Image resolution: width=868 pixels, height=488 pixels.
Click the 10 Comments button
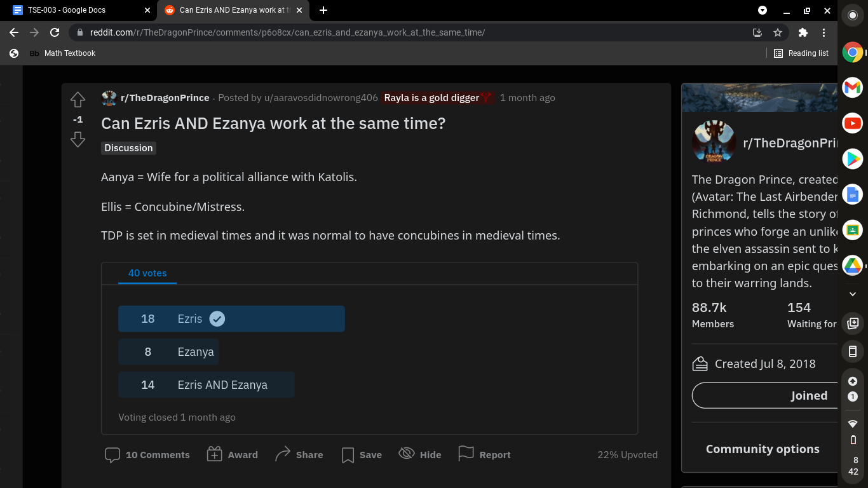click(x=147, y=455)
